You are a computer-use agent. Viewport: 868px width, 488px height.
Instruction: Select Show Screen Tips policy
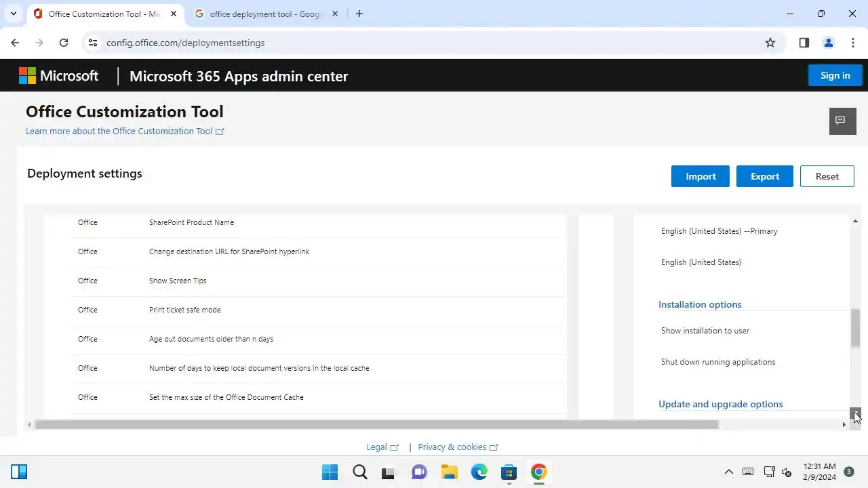pos(318,281)
